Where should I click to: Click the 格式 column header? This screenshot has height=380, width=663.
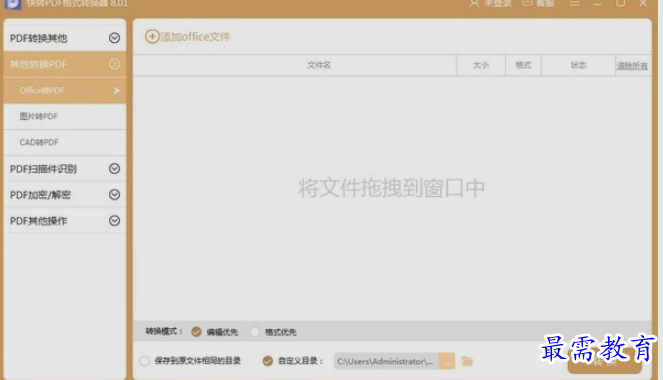pyautogui.click(x=523, y=65)
